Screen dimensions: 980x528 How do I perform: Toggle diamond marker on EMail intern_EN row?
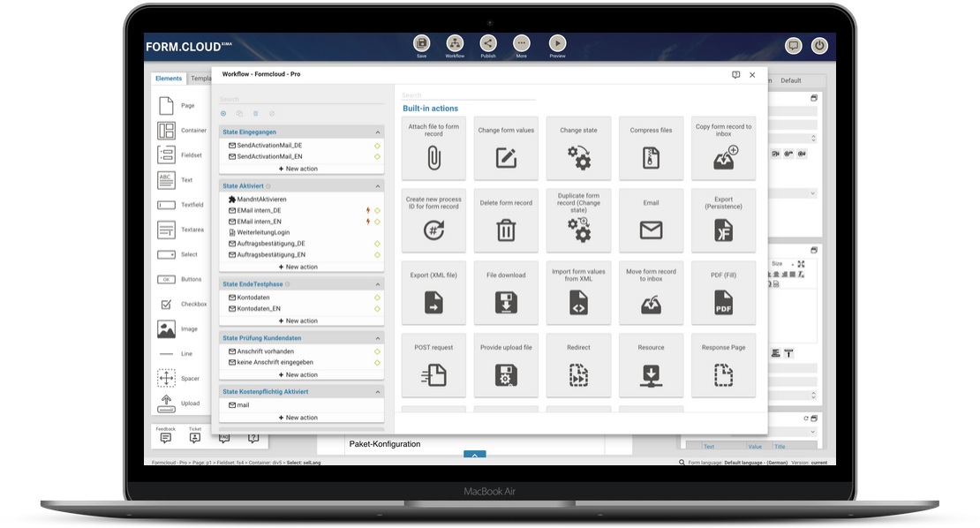click(377, 222)
